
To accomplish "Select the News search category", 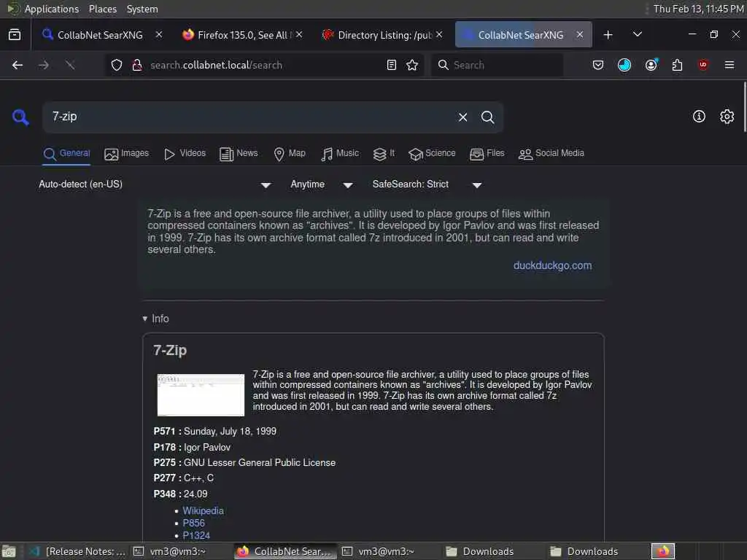I will (x=239, y=153).
